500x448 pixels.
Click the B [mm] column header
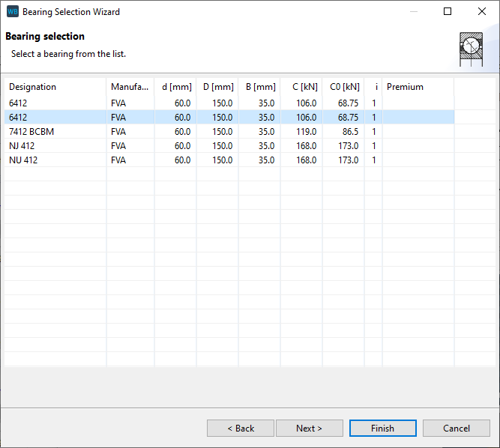click(260, 87)
